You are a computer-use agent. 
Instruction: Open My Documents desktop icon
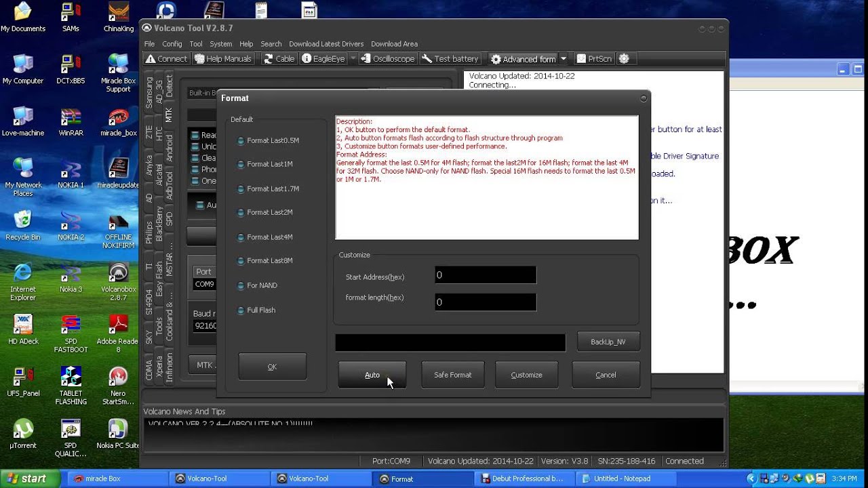point(23,17)
